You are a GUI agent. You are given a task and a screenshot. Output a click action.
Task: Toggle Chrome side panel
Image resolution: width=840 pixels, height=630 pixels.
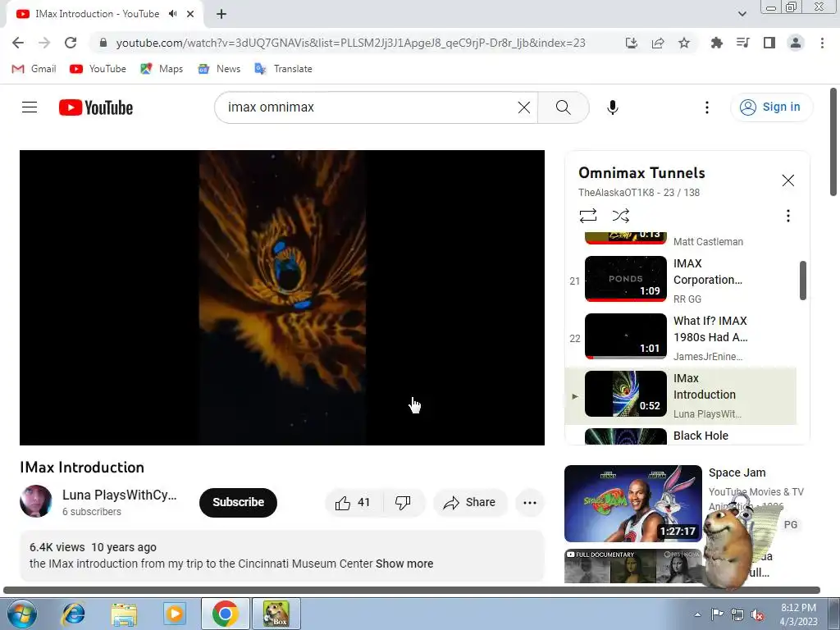click(769, 43)
